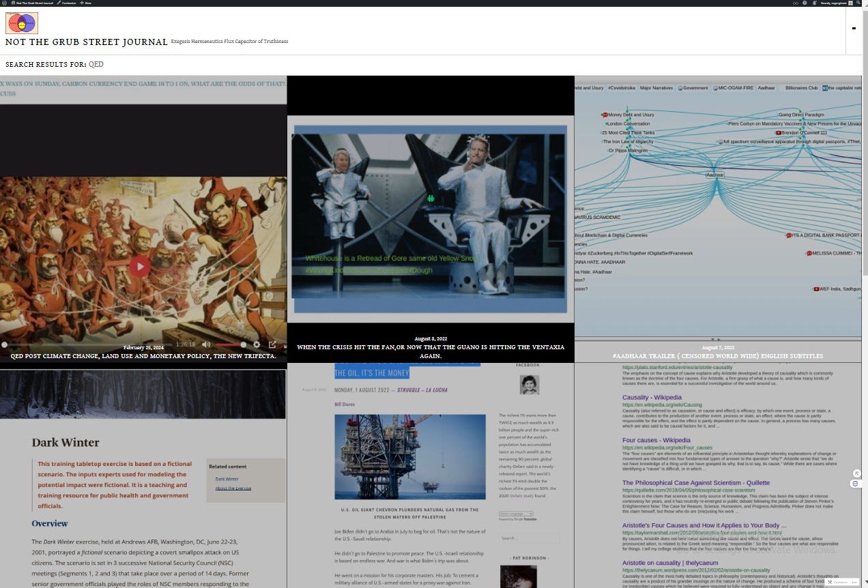The height and width of the screenshot is (588, 868).
Task: Click London Conversation mind map node
Action: click(627, 123)
